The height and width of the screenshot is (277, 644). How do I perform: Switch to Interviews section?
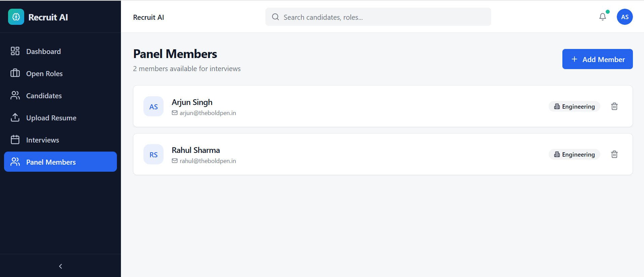(42, 140)
